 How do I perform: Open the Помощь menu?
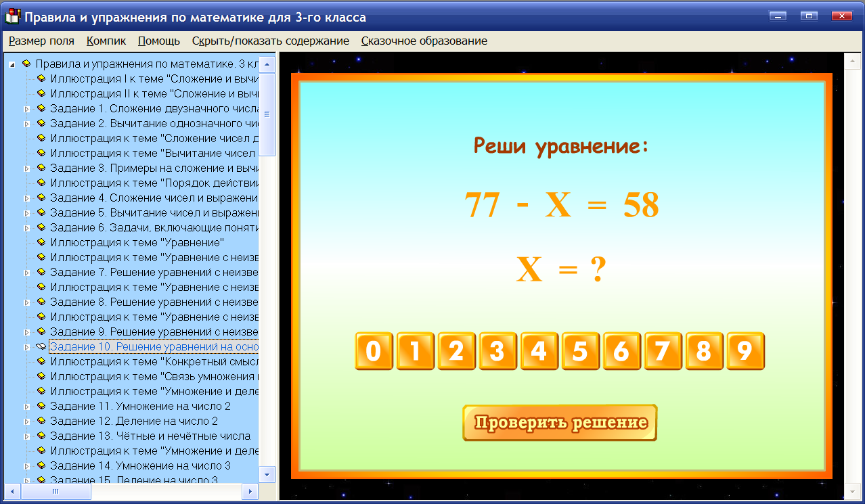pos(158,41)
